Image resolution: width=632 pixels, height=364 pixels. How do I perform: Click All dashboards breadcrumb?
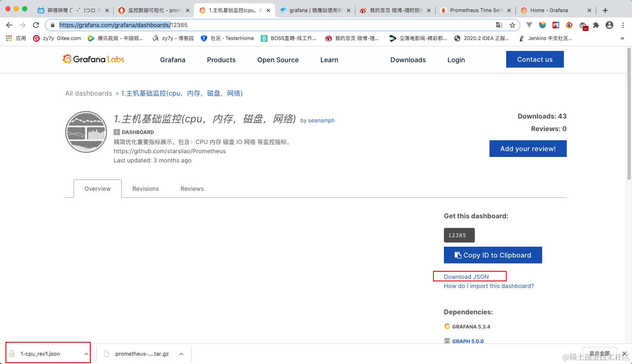89,93
